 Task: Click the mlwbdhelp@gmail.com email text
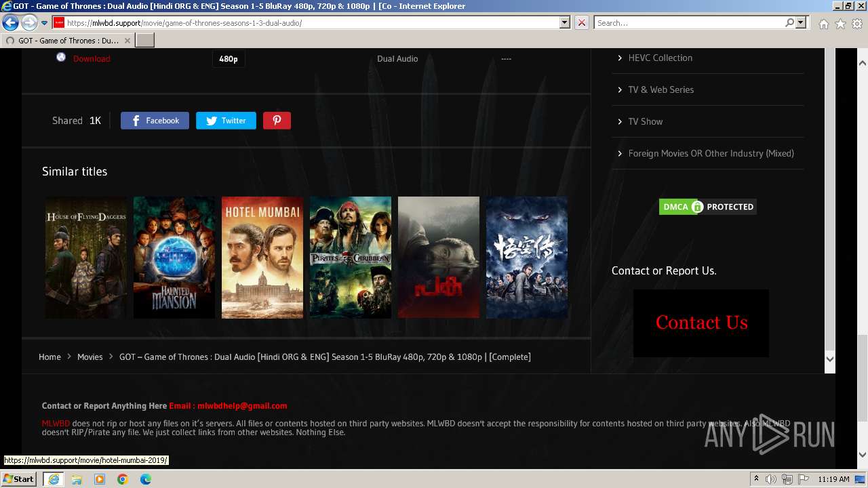pos(242,406)
